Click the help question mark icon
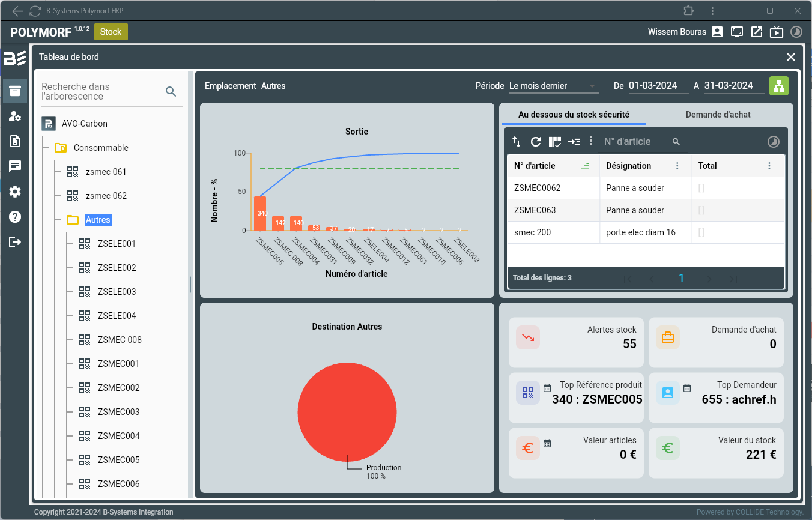812x520 pixels. tap(15, 217)
